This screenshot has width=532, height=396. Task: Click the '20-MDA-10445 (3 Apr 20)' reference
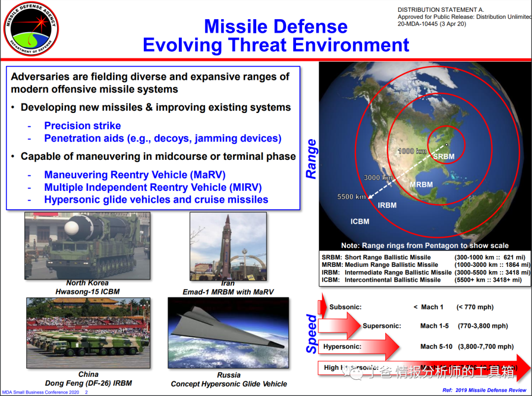pyautogui.click(x=432, y=24)
